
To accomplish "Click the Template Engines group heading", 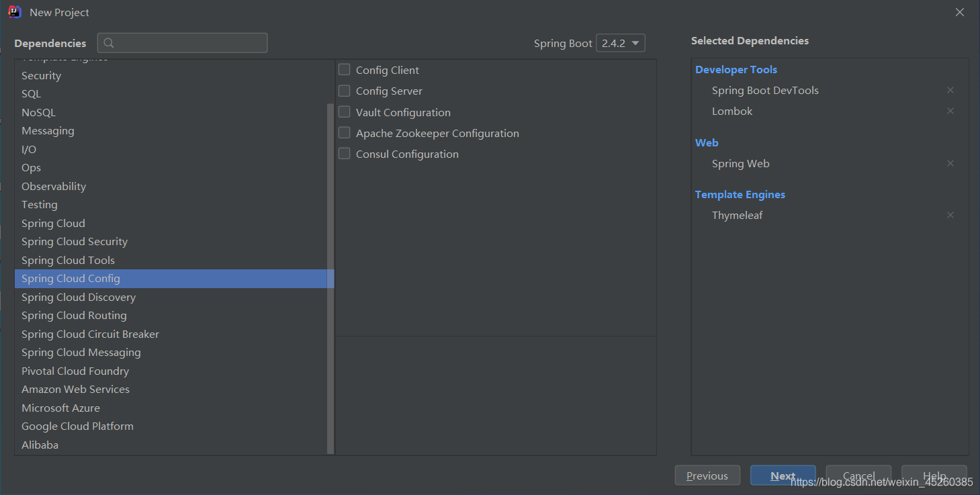I will point(740,195).
